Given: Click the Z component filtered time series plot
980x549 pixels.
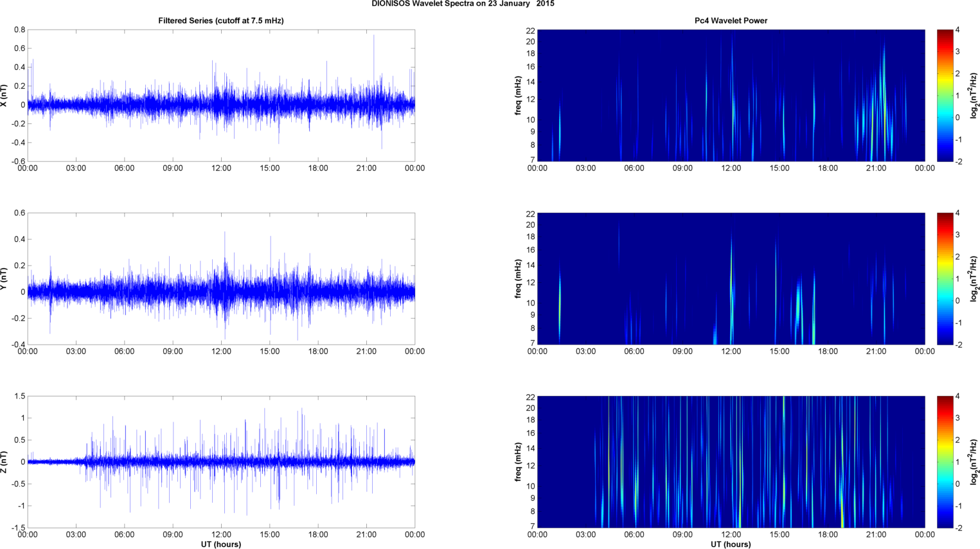Looking at the screenshot, I should (x=221, y=462).
